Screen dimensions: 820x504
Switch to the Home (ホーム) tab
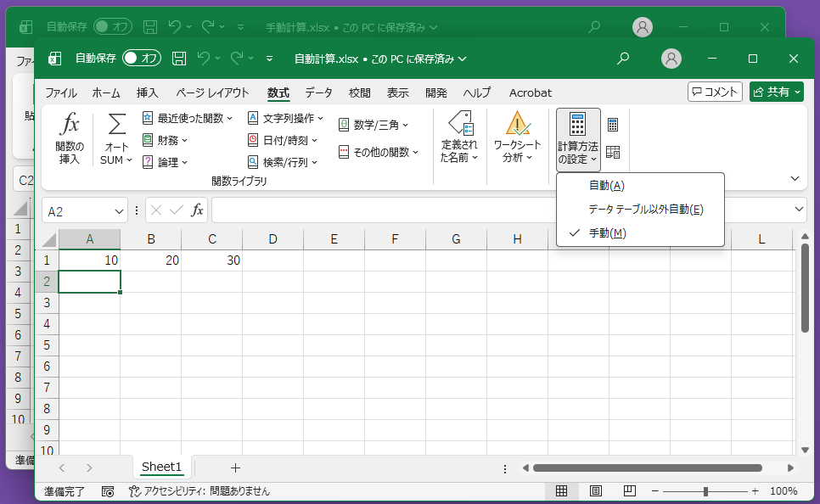click(x=106, y=93)
